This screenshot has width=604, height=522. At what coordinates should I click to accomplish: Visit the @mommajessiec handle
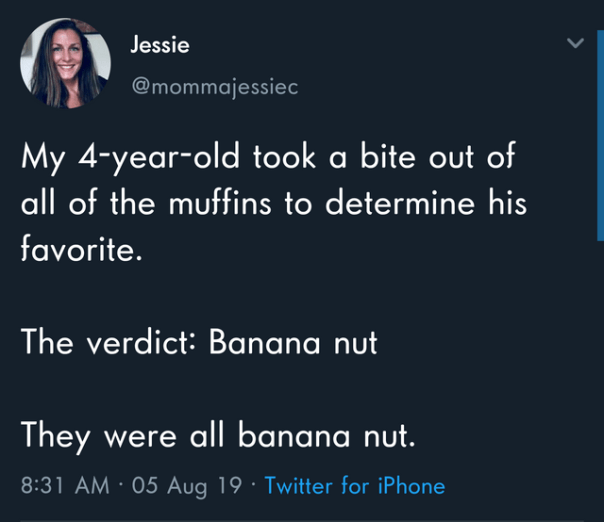click(x=214, y=86)
